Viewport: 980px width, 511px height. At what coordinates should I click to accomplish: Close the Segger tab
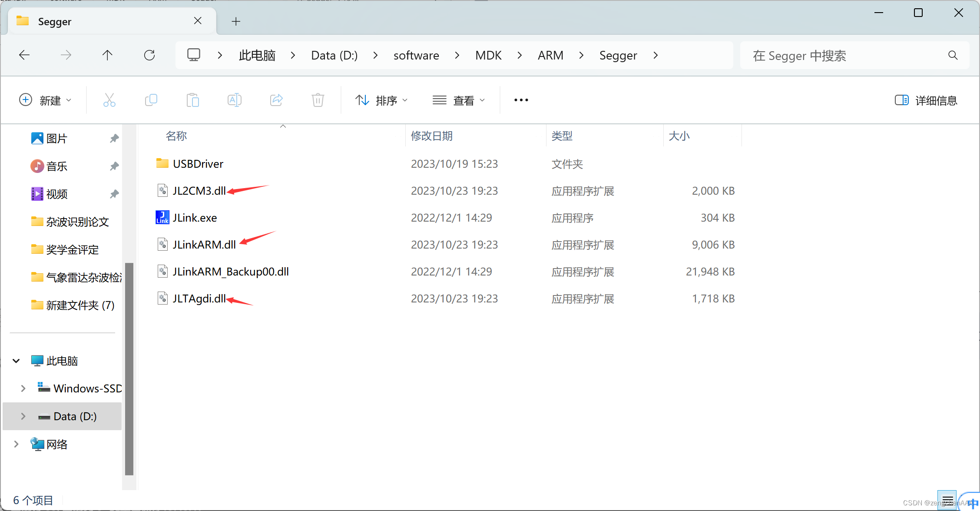click(198, 21)
